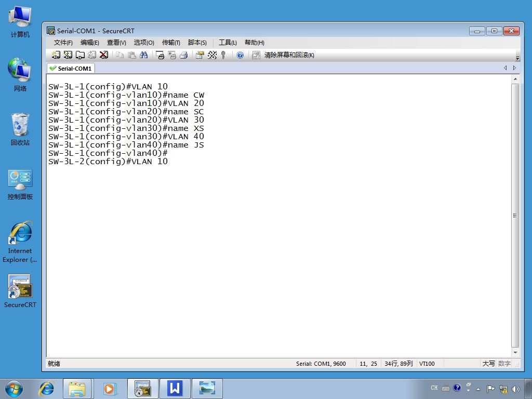Open Help via blue question icon

point(240,55)
